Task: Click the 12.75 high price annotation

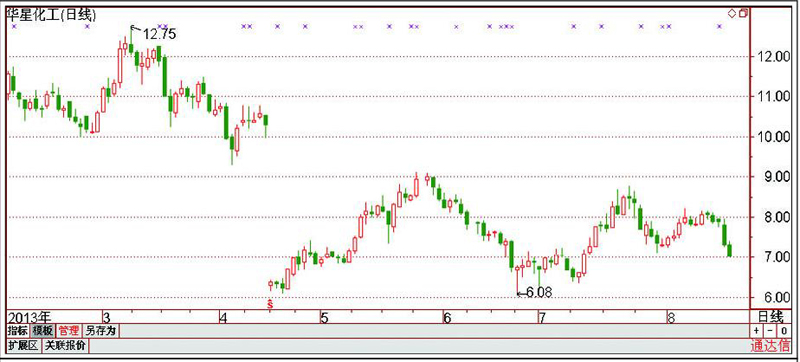Action: click(x=159, y=35)
